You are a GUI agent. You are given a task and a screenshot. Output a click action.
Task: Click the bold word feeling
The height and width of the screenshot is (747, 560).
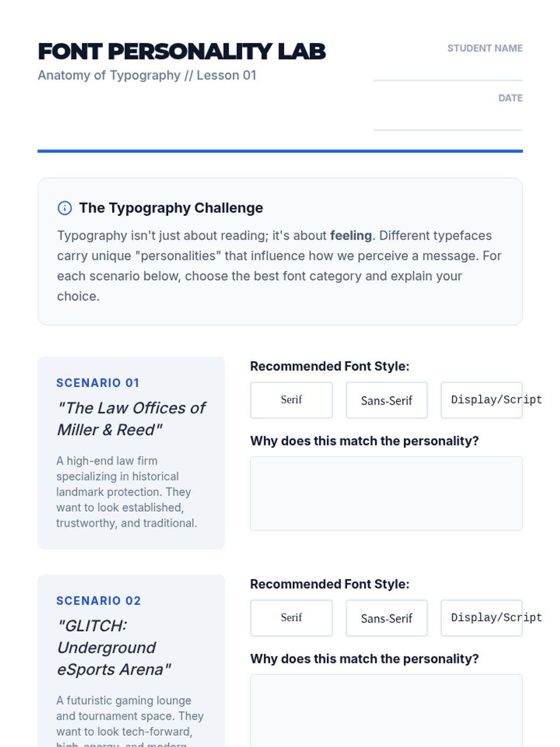coord(351,235)
